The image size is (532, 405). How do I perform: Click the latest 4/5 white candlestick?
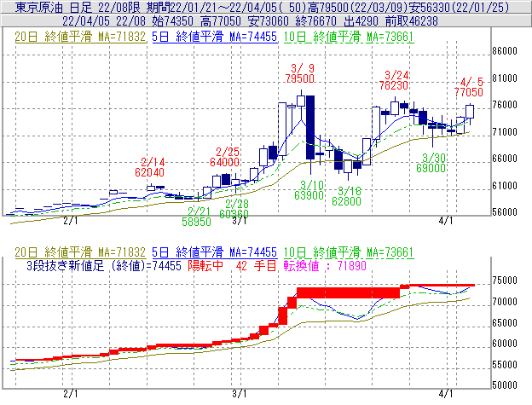point(470,112)
